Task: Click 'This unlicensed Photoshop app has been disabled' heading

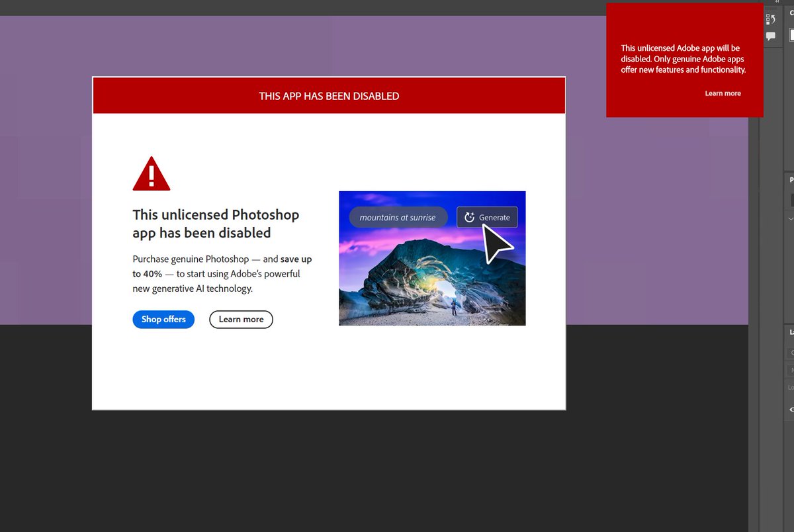Action: pos(216,224)
